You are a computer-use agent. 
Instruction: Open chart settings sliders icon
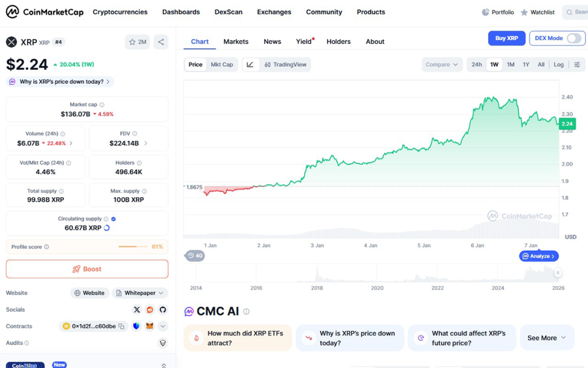pos(577,64)
